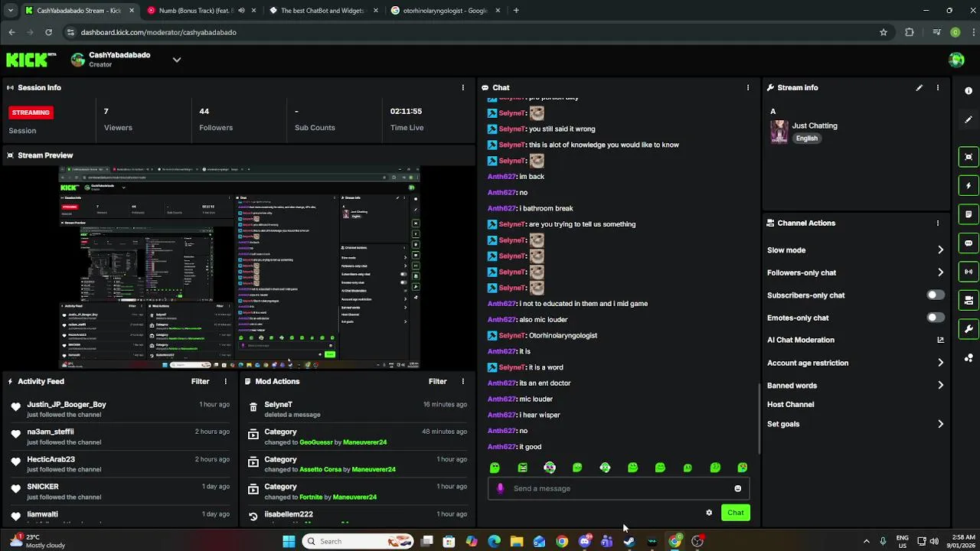The height and width of the screenshot is (551, 980).
Task: Expand Followers-only chat options
Action: coord(940,272)
